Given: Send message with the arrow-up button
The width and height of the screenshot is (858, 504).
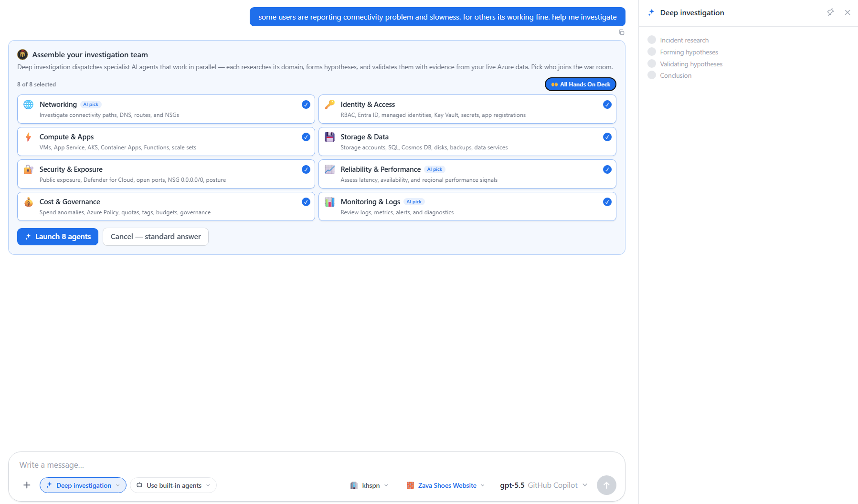Looking at the screenshot, I should coord(606,485).
